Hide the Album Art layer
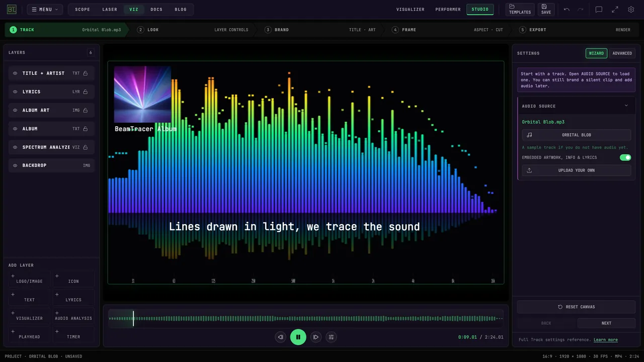 click(x=15, y=110)
